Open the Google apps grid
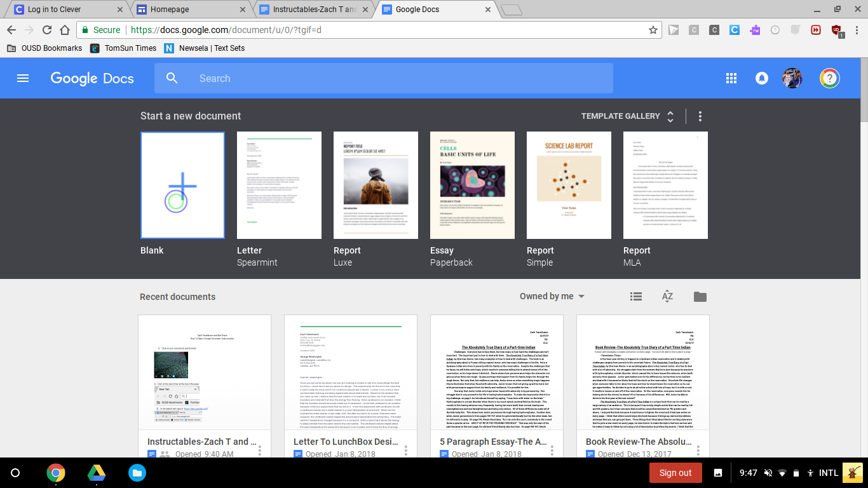 tap(731, 78)
